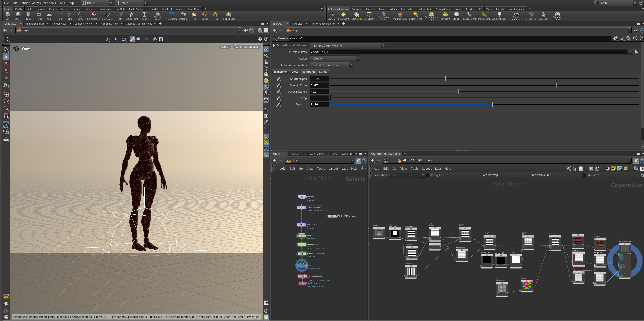Select the camera1 node in Solaris network
This screenshot has width=644, height=321.
point(302,265)
